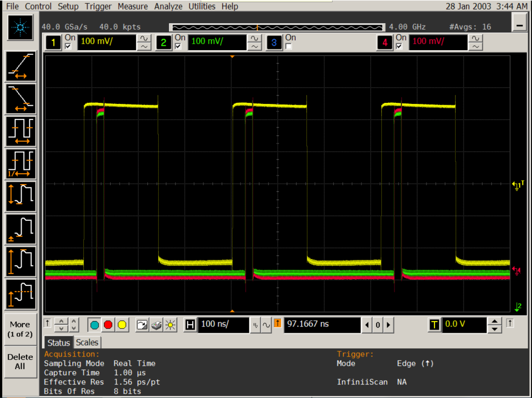This screenshot has width=532, height=398.
Task: Click the sun-shaped intensity icon
Action: click(170, 325)
